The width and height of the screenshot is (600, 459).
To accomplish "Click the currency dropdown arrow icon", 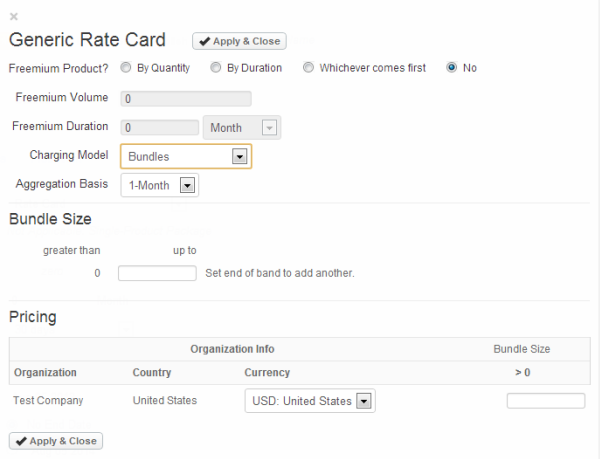I will (364, 401).
